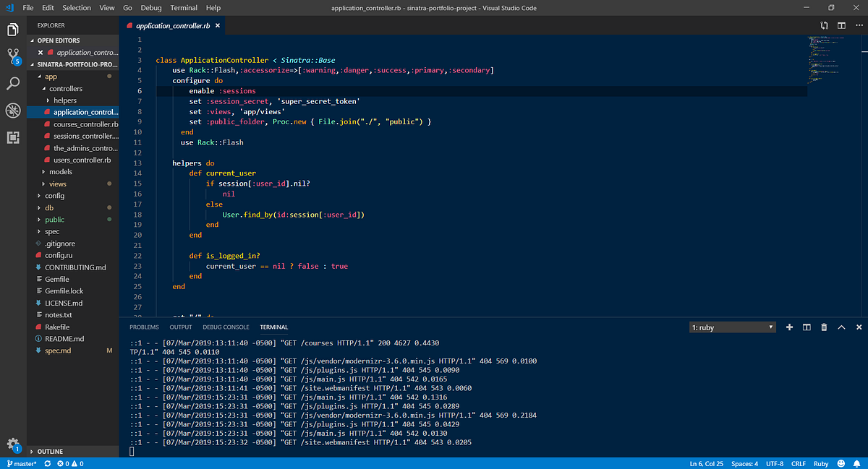Split the terminal panel
Viewport: 868px width, 469px height.
(806, 327)
